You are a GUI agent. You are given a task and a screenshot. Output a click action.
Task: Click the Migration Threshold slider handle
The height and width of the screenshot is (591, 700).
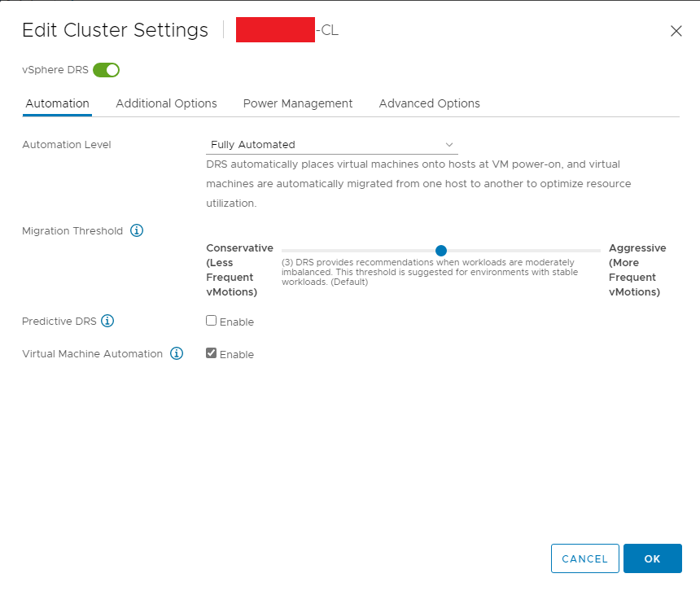pyautogui.click(x=441, y=251)
